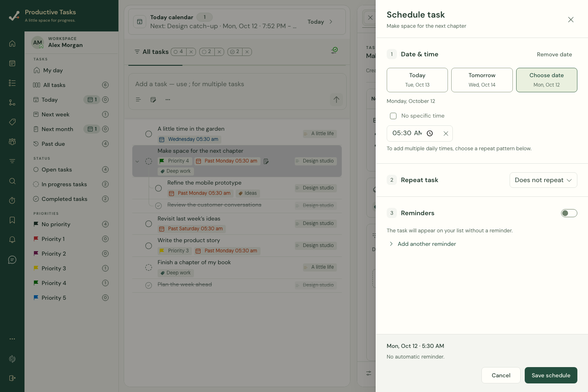588x392 pixels.
Task: Open the notifications bell icon
Action: coord(12,240)
